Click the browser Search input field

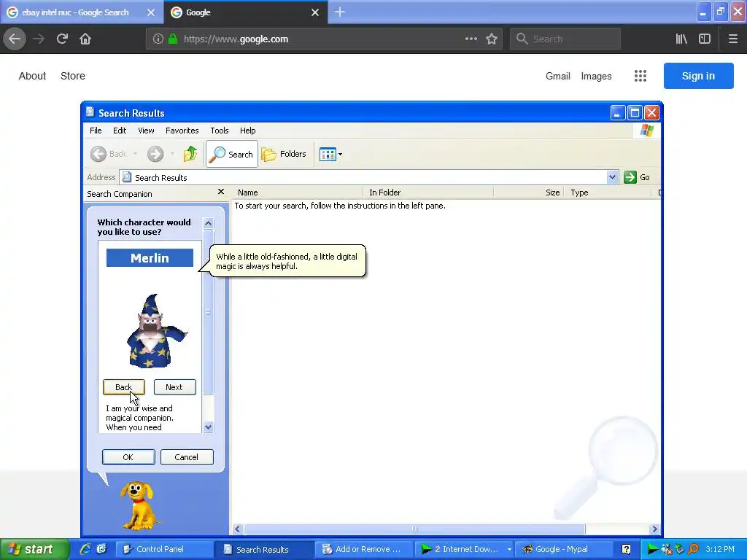[x=565, y=39]
